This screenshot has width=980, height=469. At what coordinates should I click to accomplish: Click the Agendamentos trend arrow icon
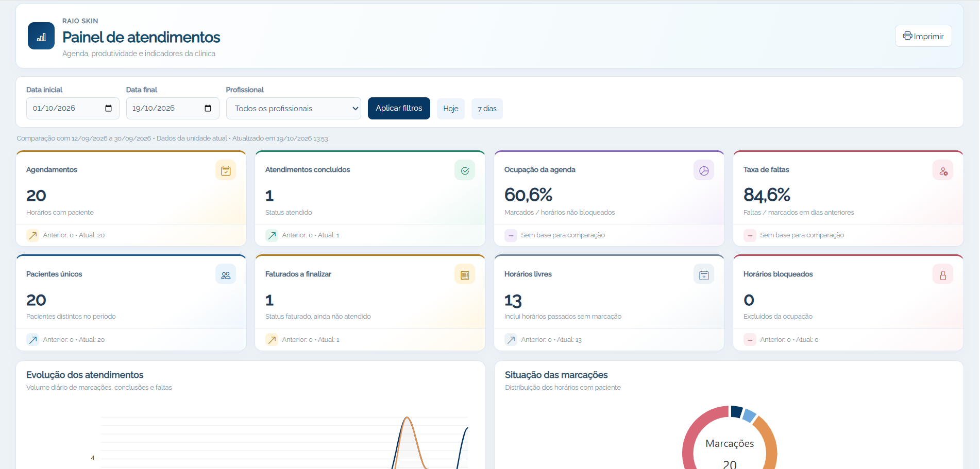tap(33, 235)
